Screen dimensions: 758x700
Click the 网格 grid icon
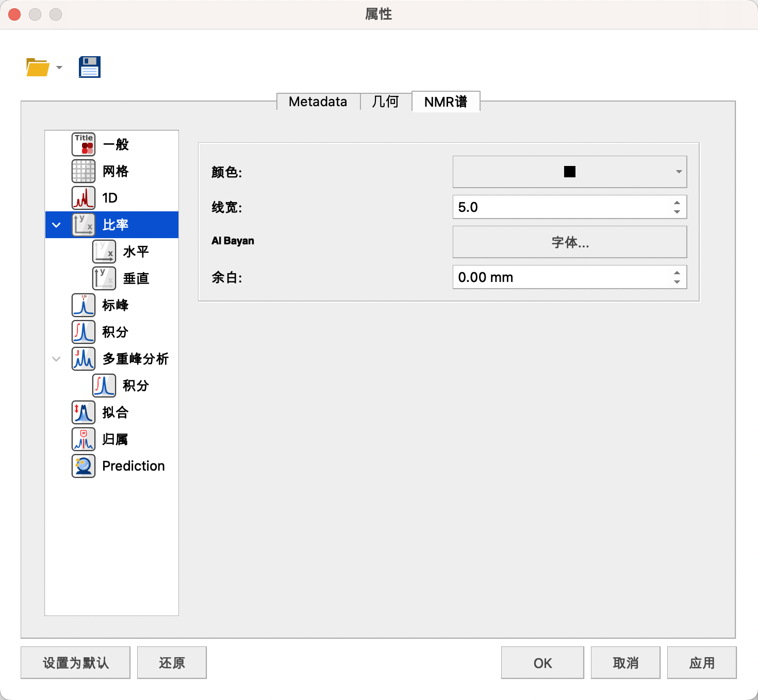coord(84,171)
